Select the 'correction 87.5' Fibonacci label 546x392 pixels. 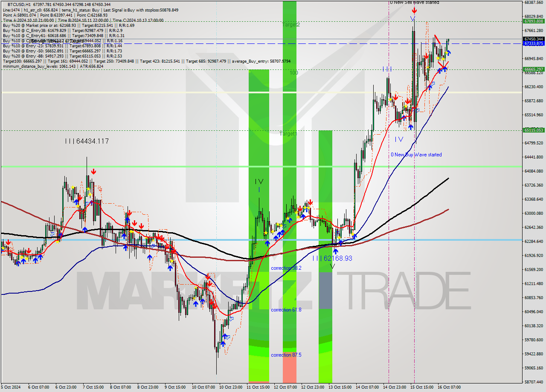(x=286, y=355)
